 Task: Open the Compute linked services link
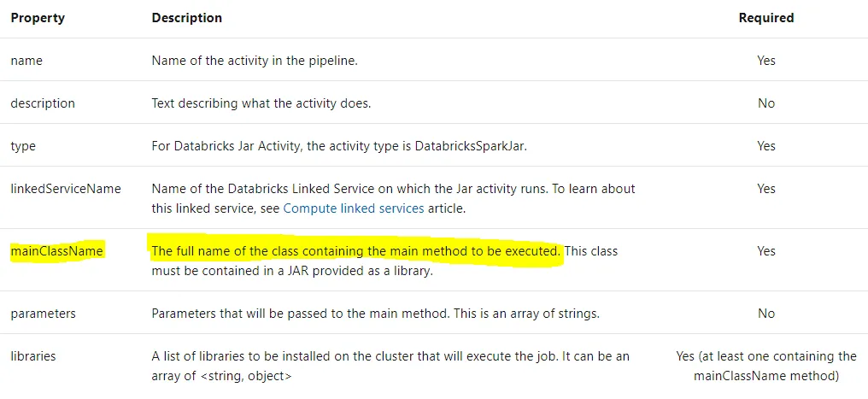tap(353, 208)
